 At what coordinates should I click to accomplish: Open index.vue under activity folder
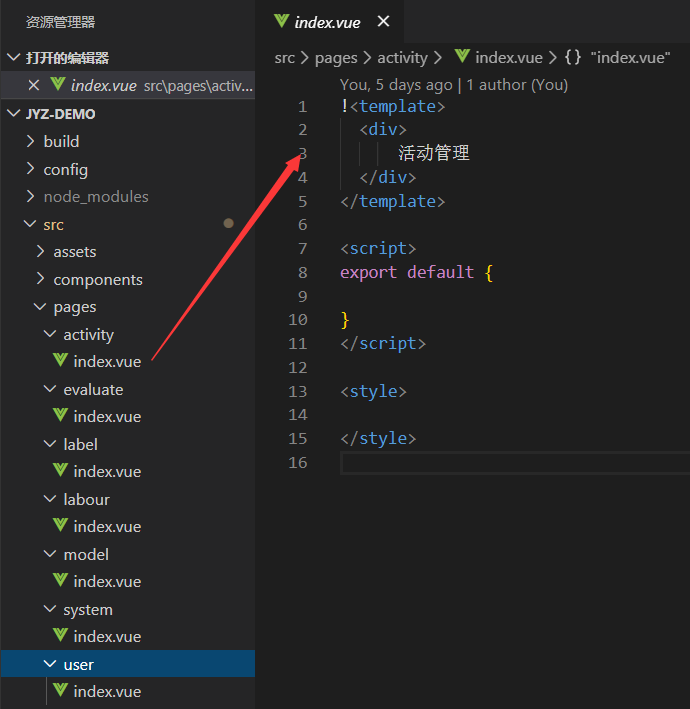coord(107,362)
